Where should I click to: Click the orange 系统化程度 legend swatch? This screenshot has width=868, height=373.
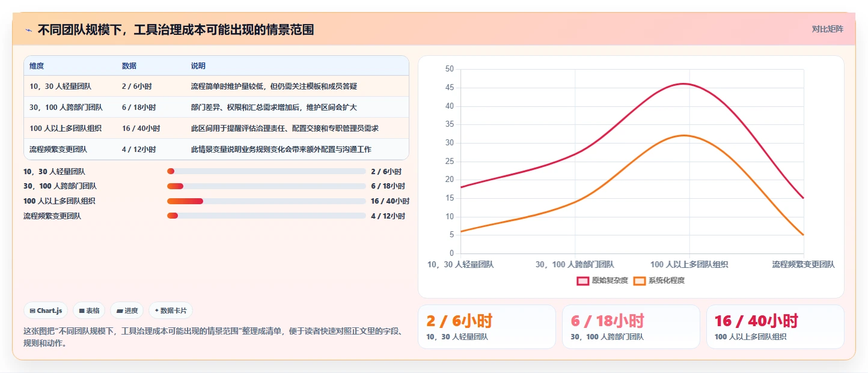(640, 281)
